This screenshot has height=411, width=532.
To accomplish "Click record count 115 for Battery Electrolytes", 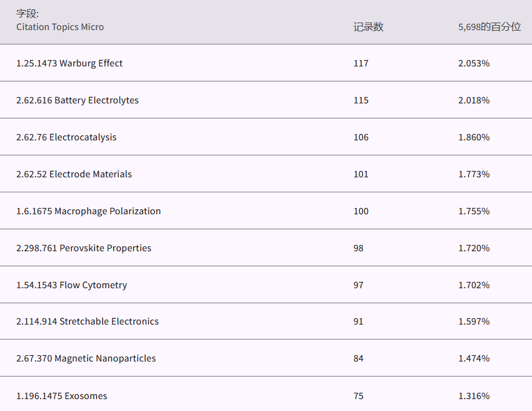I will coord(361,100).
